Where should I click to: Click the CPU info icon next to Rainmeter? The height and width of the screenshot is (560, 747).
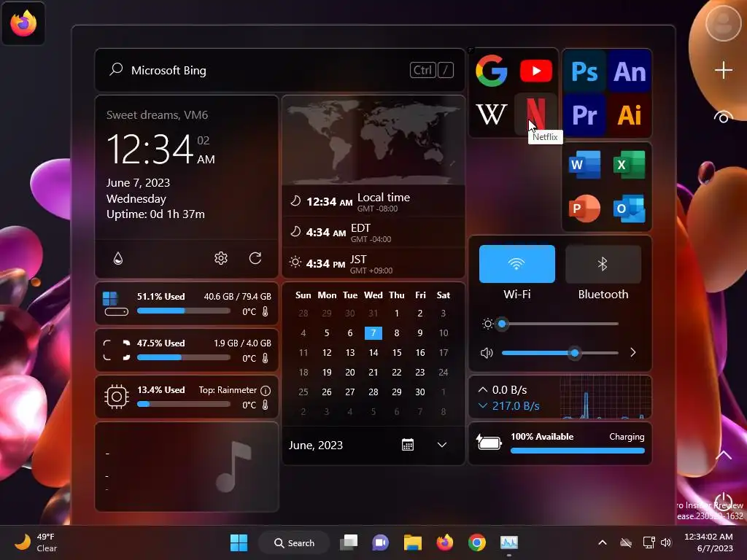266,391
